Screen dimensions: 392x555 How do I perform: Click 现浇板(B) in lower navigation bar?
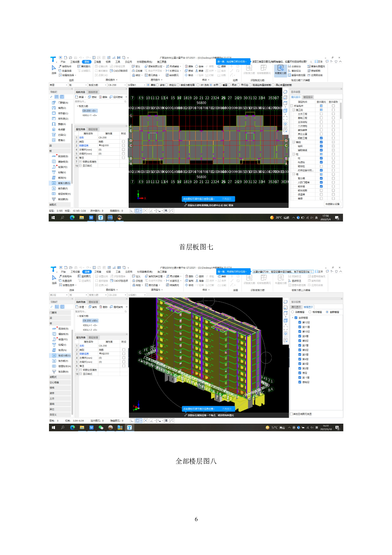click(63, 329)
